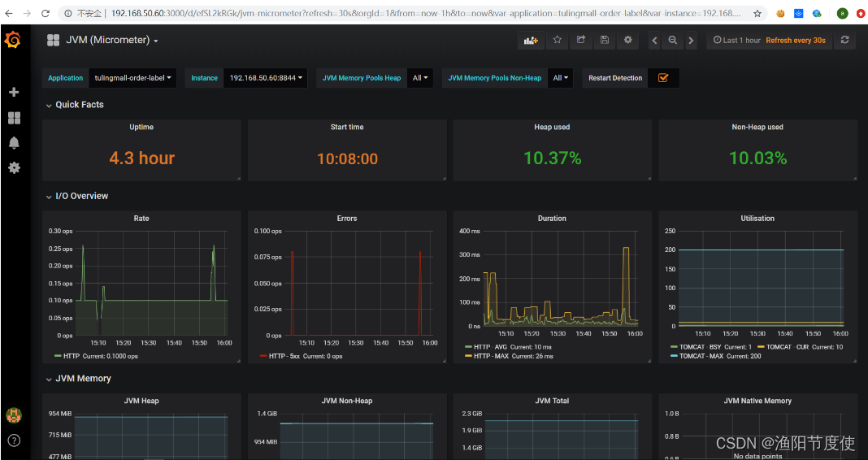Click the Share dashboard icon
The height and width of the screenshot is (460, 868).
[580, 40]
